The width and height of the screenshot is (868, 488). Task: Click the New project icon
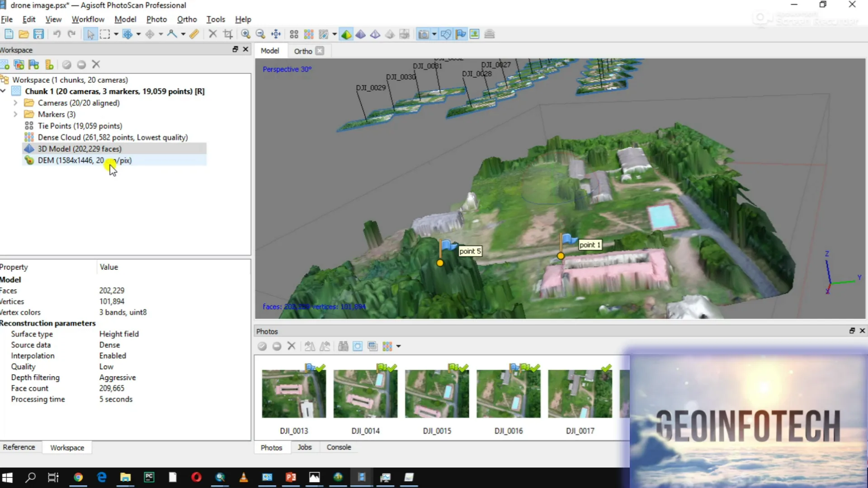[9, 34]
